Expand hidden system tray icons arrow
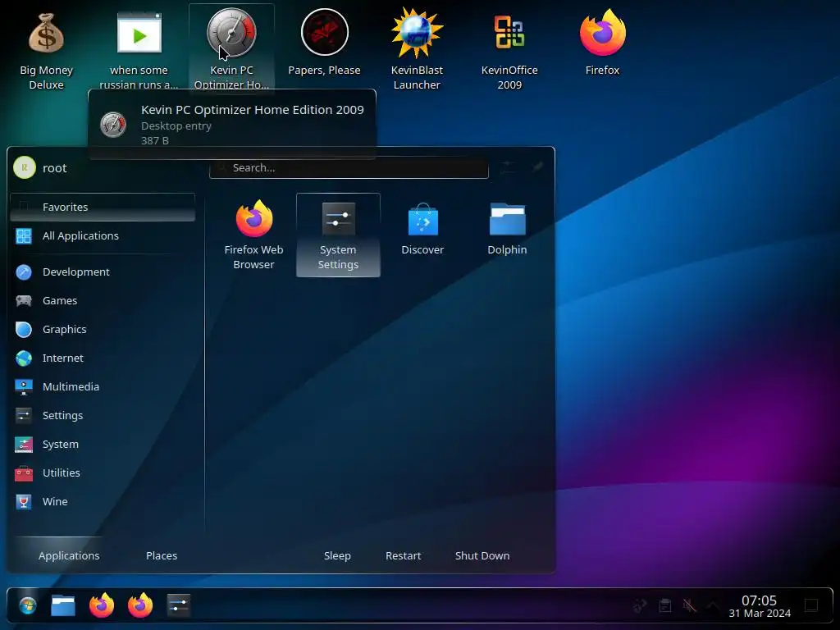 pyautogui.click(x=713, y=606)
